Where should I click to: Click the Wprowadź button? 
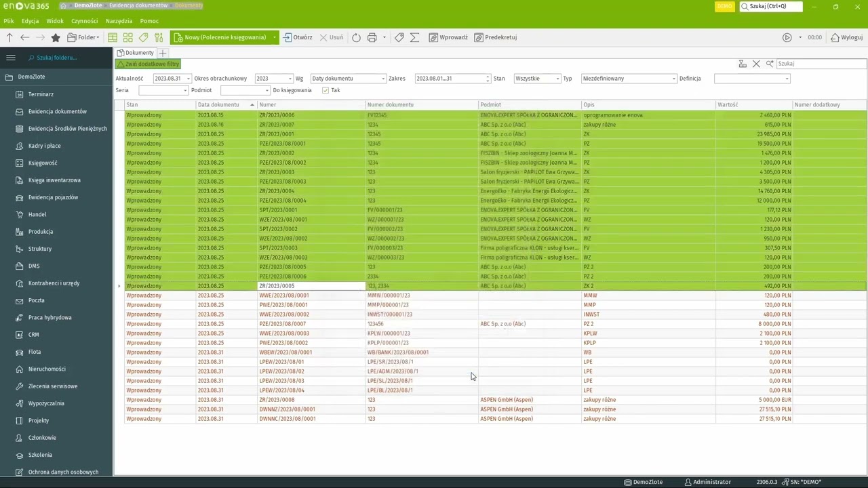coord(448,37)
